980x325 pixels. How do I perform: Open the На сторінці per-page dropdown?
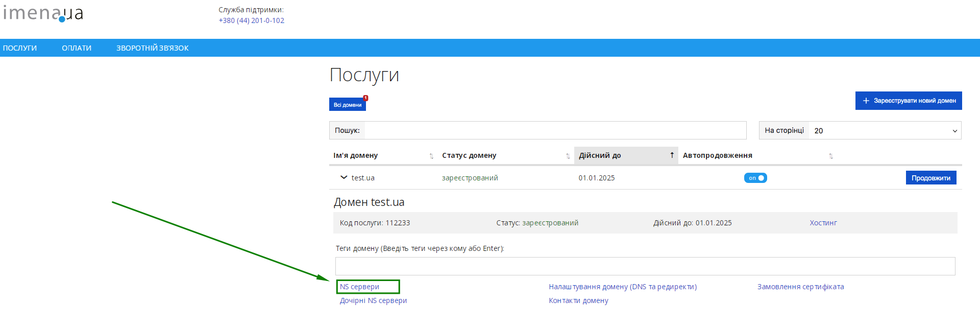(885, 130)
